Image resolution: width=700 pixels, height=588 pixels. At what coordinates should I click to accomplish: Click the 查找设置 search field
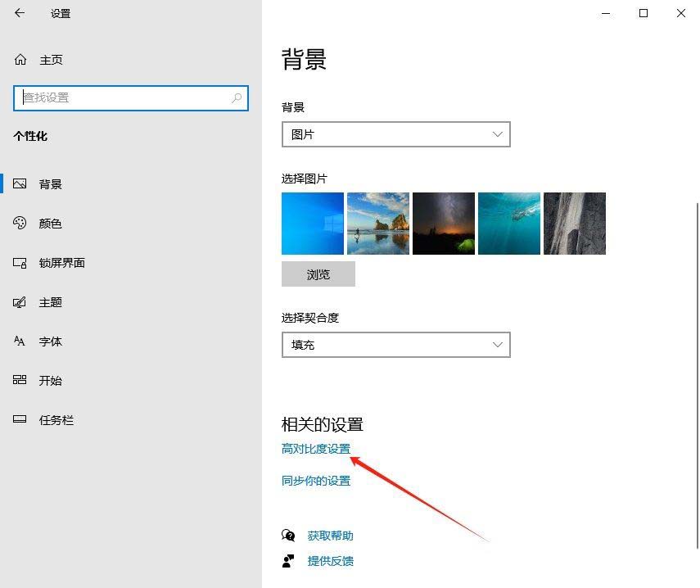coord(123,97)
